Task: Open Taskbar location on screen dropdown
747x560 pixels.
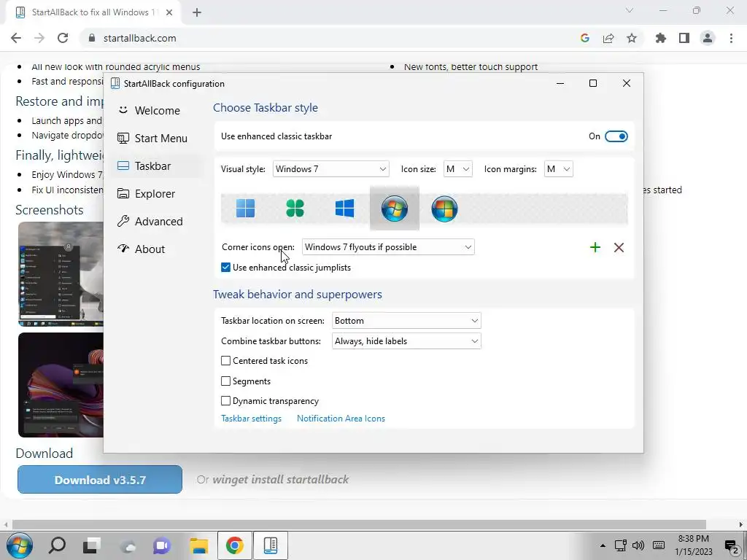Action: [x=406, y=321]
